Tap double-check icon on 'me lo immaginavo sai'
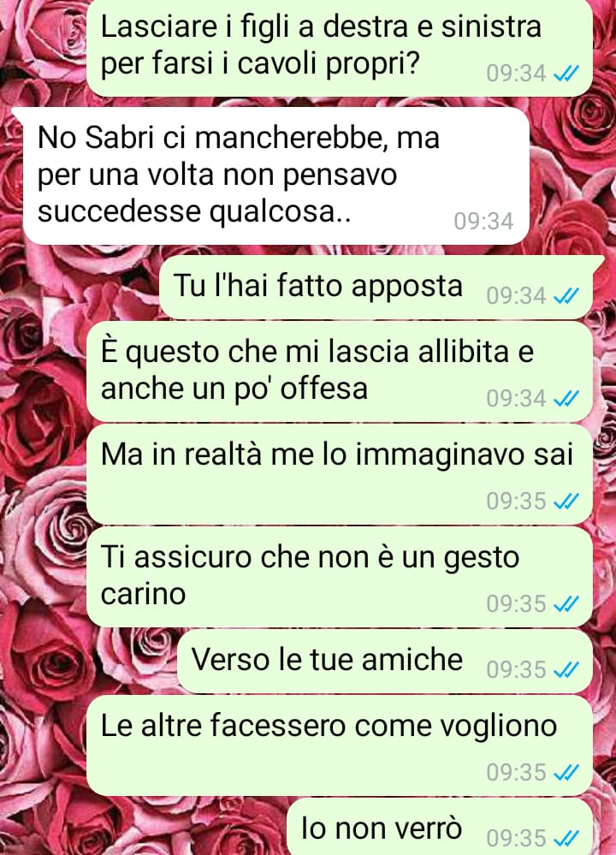Image resolution: width=616 pixels, height=855 pixels. coord(566,502)
